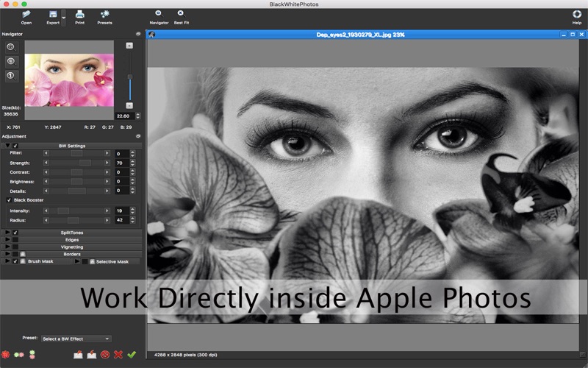Expand the Brush Mask section triangle
The image size is (588, 368).
[x=7, y=261]
